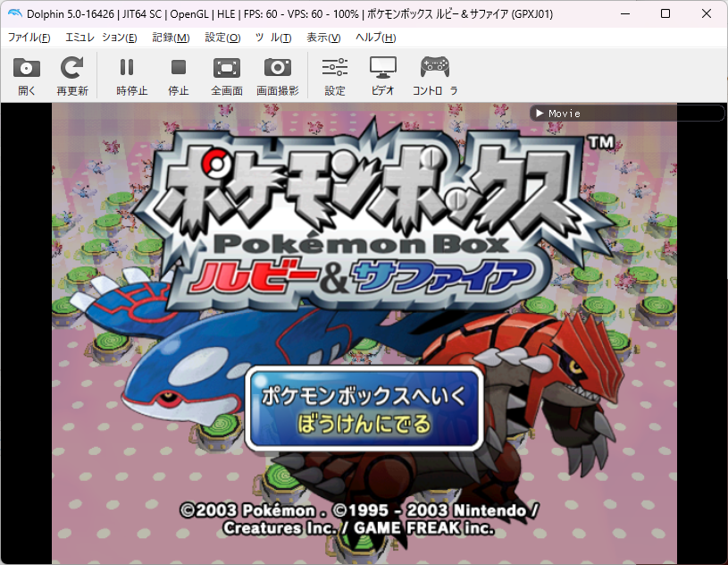728x565 pixels.
Task: Open the ファイル(F) menu
Action: tap(29, 38)
